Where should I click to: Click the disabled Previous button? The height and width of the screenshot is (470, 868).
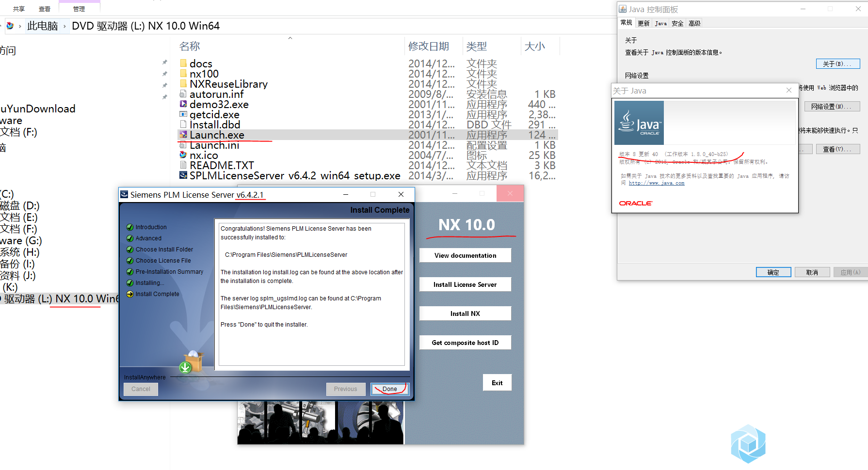coord(345,389)
